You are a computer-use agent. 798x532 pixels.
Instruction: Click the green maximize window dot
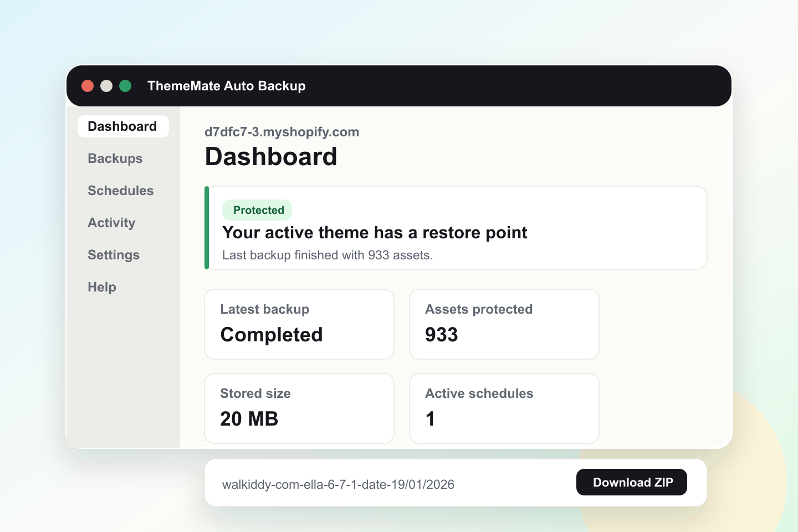[125, 86]
